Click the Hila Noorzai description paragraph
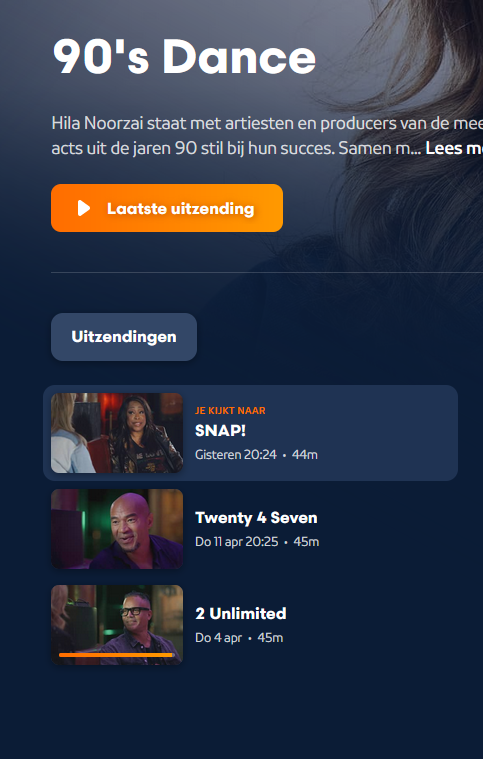Image resolution: width=483 pixels, height=759 pixels. click(x=267, y=136)
